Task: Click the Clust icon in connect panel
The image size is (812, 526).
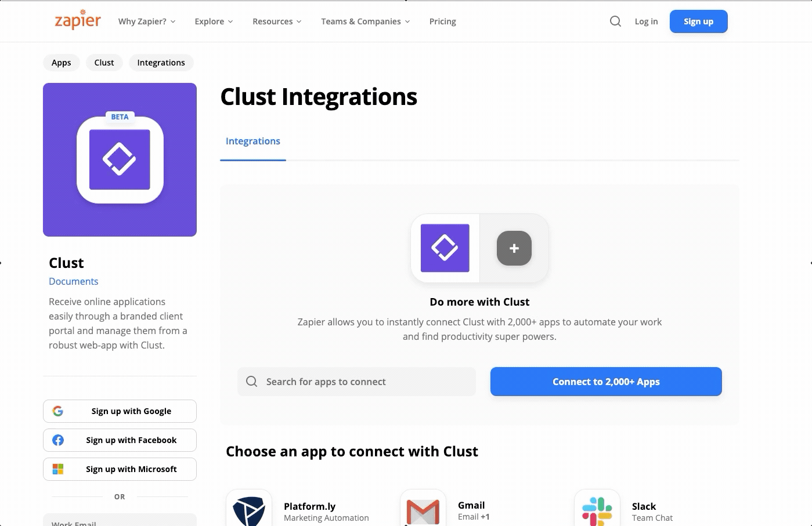Action: [x=445, y=248]
